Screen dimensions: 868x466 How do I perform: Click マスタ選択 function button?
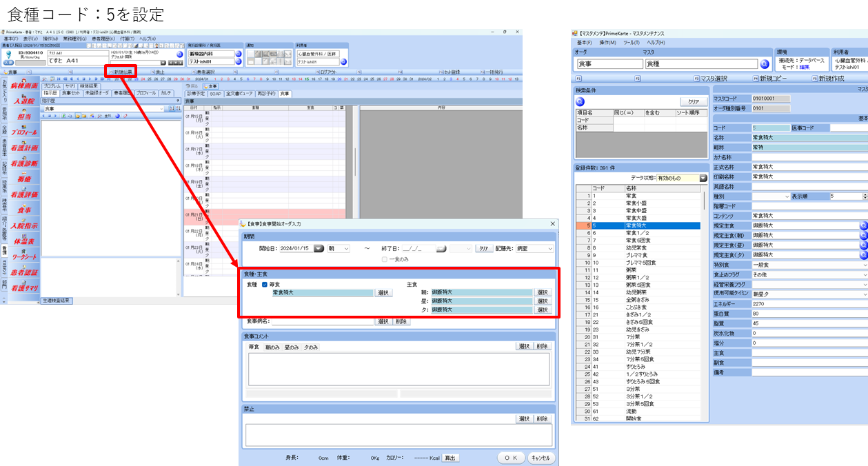[710, 79]
